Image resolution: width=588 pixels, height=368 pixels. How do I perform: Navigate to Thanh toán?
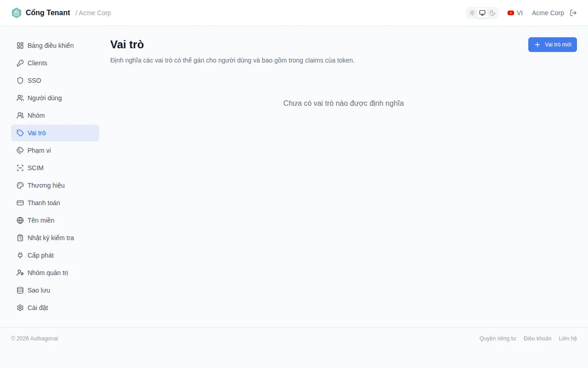[55, 203]
